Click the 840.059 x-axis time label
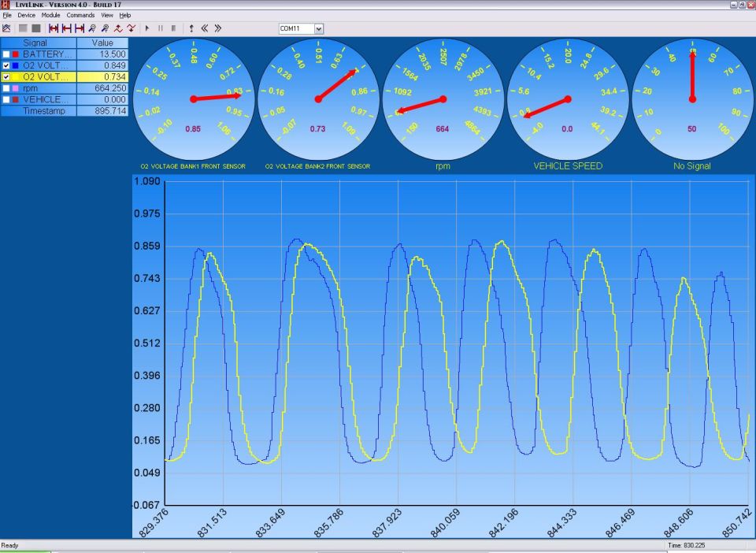This screenshot has height=553, width=756. click(445, 523)
